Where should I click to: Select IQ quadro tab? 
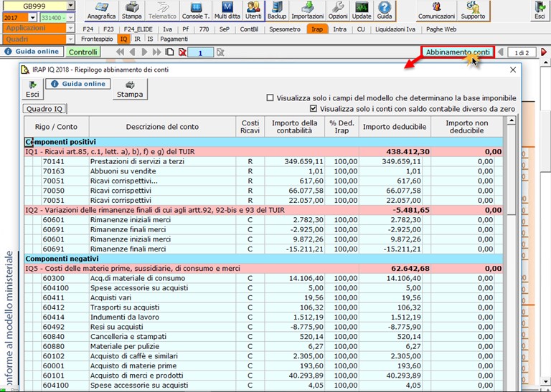[123, 39]
